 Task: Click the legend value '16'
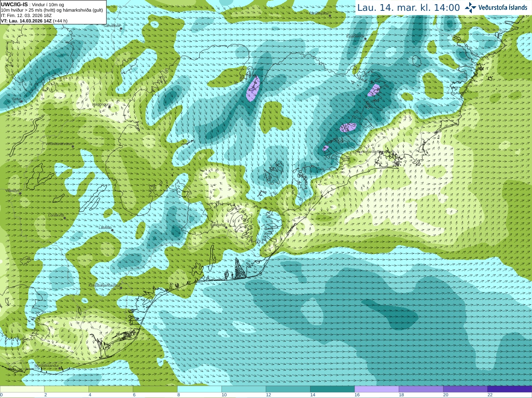357,395
